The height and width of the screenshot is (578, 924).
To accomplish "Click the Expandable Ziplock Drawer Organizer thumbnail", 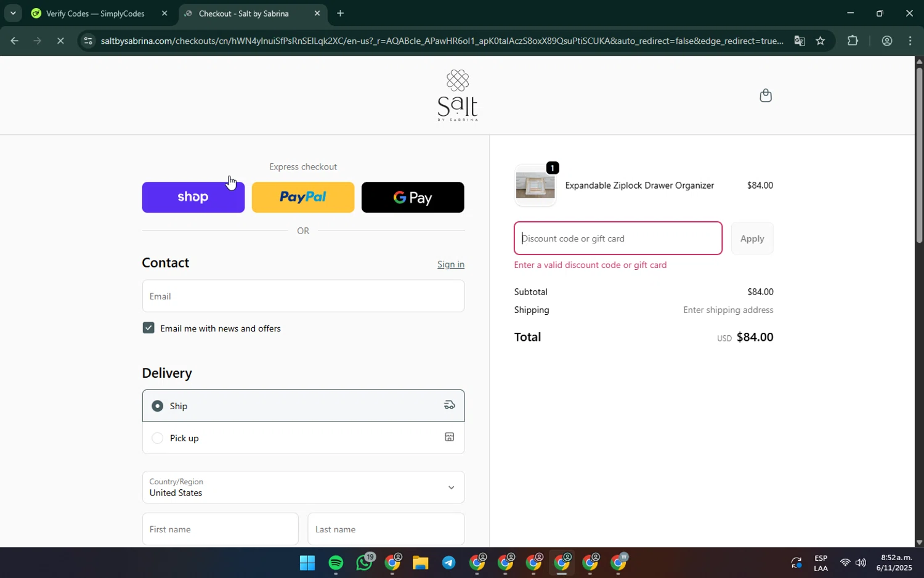I will pyautogui.click(x=535, y=185).
